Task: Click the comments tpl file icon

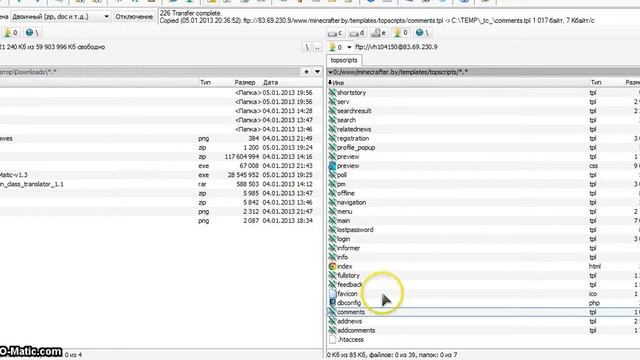Action: (332, 312)
